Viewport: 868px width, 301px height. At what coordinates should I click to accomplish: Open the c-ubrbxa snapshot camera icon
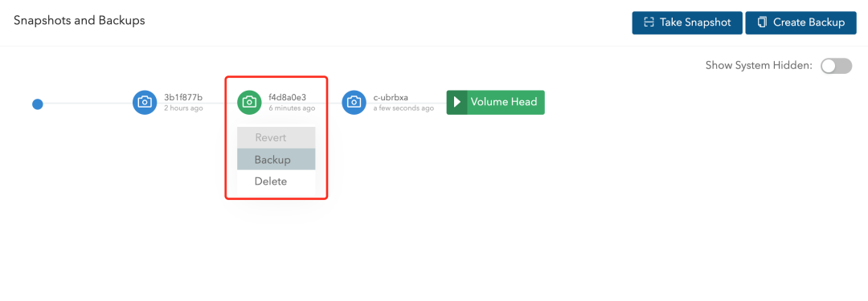click(354, 103)
